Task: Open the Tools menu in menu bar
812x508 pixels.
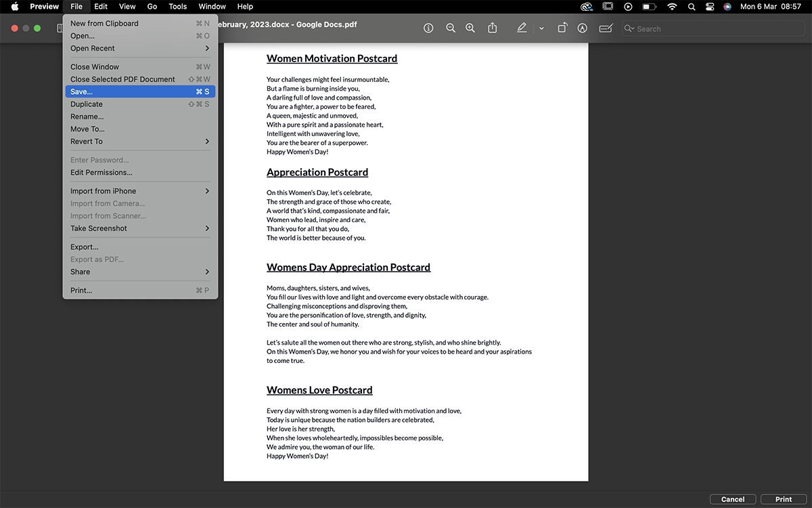Action: pyautogui.click(x=177, y=6)
